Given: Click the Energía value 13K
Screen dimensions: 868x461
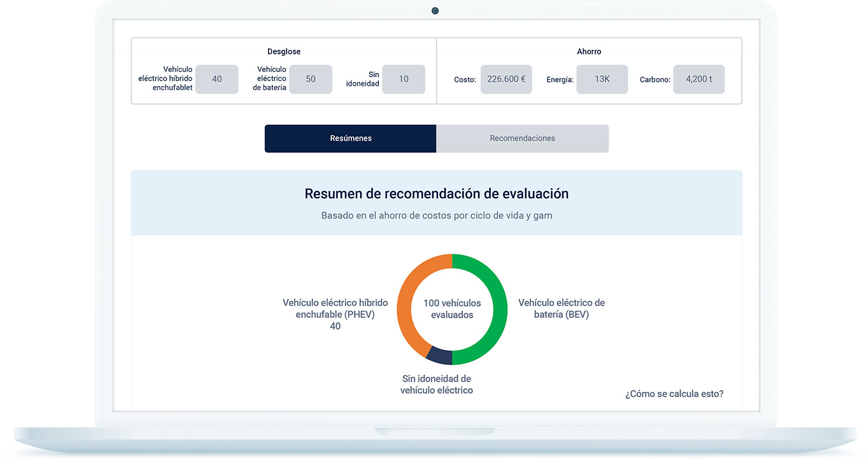Looking at the screenshot, I should click(x=602, y=79).
